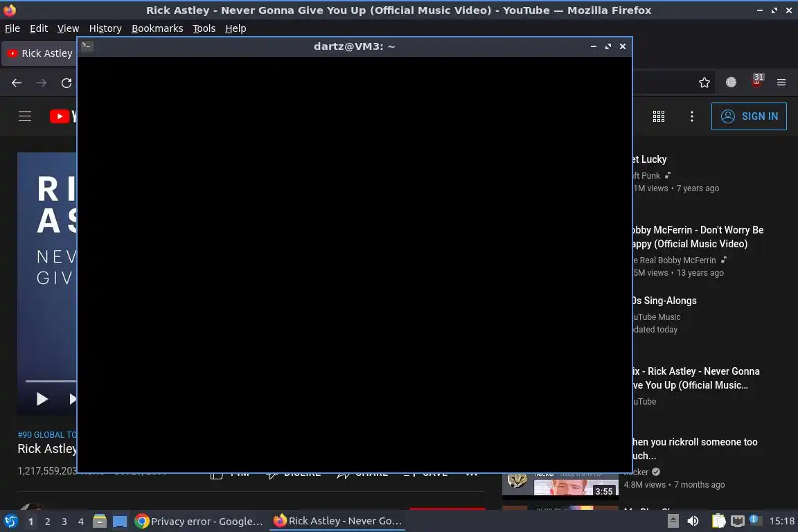This screenshot has height=532, width=798.
Task: Open the clipboard manager tray icon
Action: click(x=718, y=521)
